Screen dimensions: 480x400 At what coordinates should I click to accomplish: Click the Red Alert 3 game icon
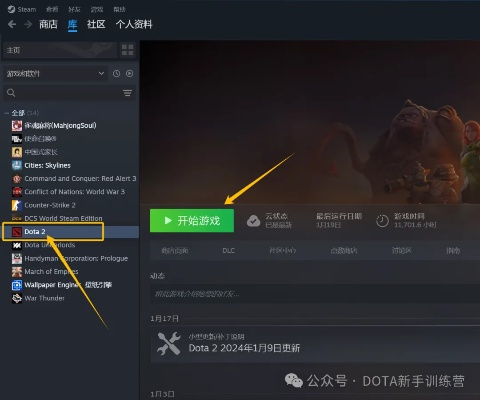[x=17, y=179]
